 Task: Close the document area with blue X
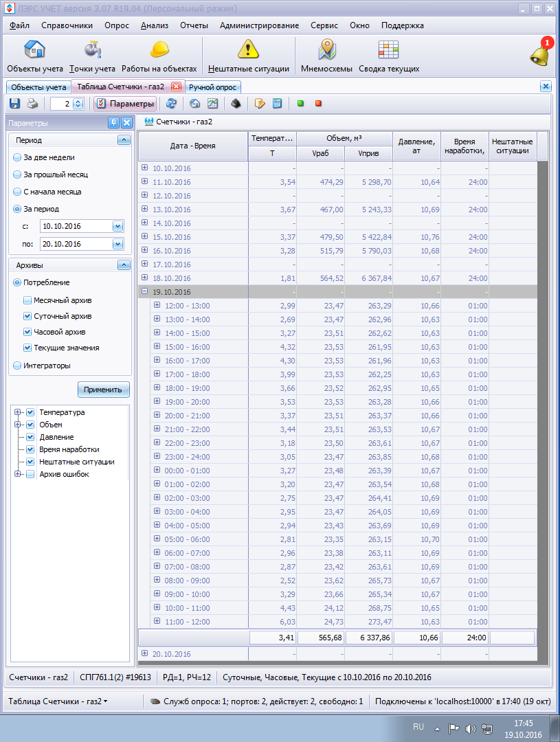[546, 86]
